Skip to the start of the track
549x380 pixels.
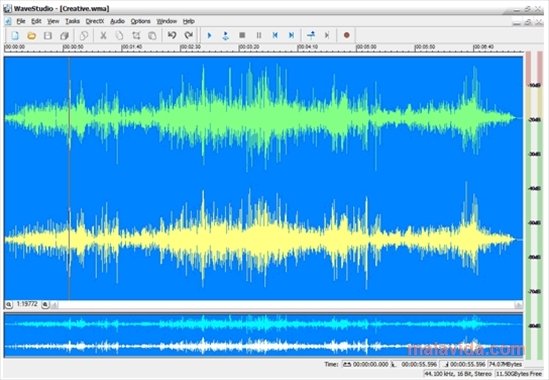[275, 35]
